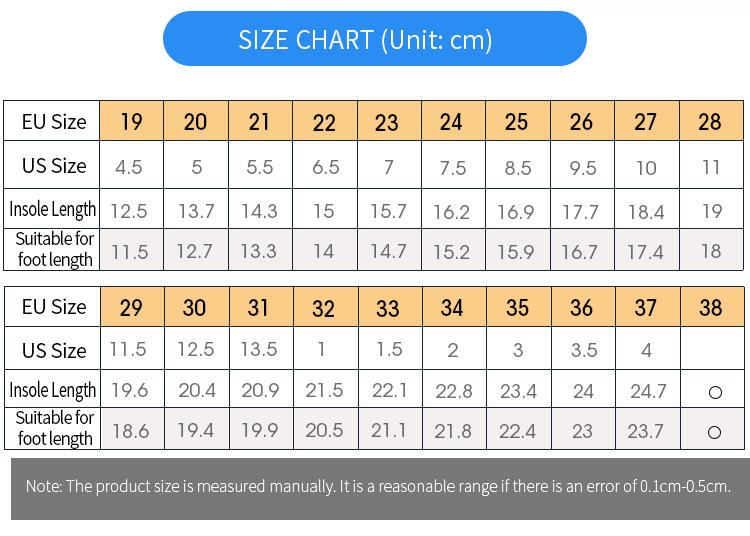Viewport: 750px width, 536px height.
Task: Click the second table's Suitable for foot length label
Action: pos(55,428)
